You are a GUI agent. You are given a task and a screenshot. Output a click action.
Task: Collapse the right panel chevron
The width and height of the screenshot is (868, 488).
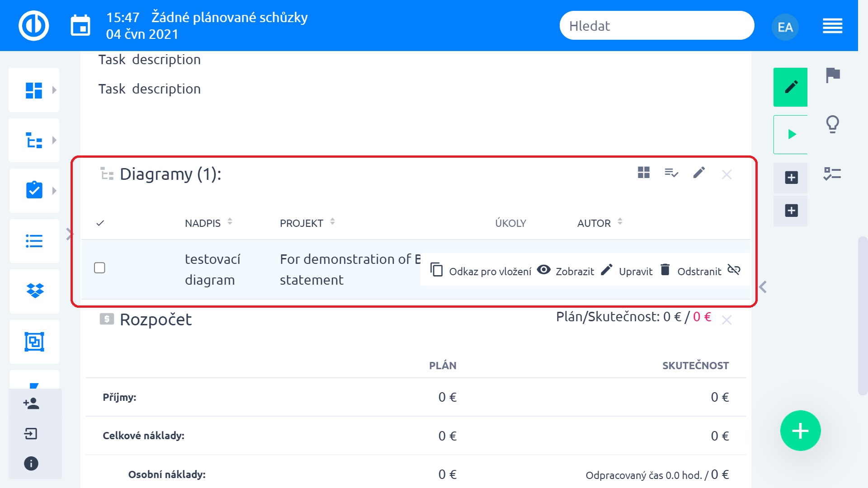click(x=763, y=287)
